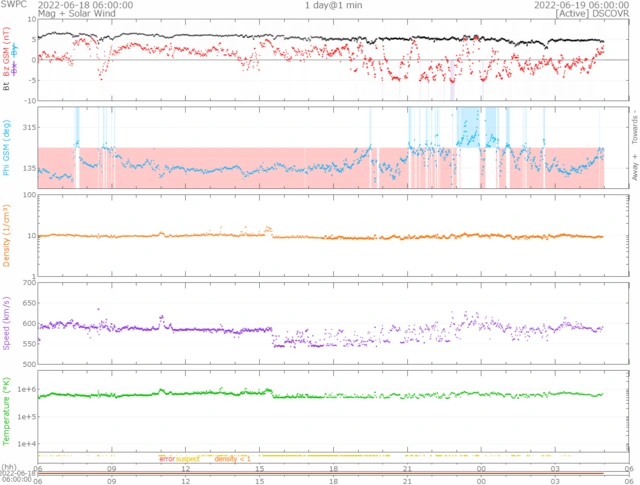Toggle the "Bz GSM (nT)" series label
This screenshot has width=640, height=485.
[x=6, y=51]
